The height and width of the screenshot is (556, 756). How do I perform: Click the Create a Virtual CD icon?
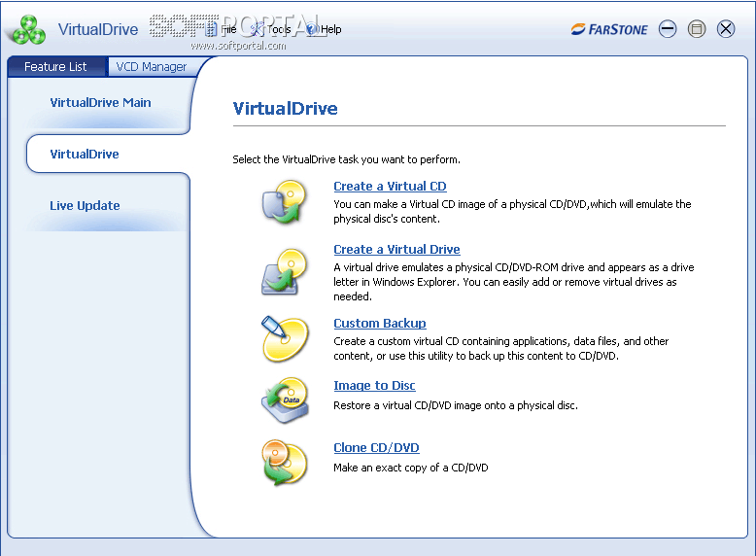284,202
